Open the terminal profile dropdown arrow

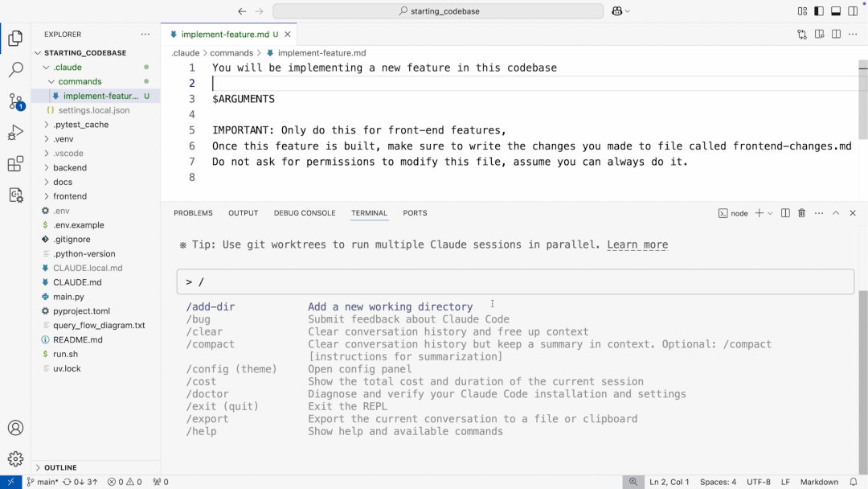click(x=769, y=212)
